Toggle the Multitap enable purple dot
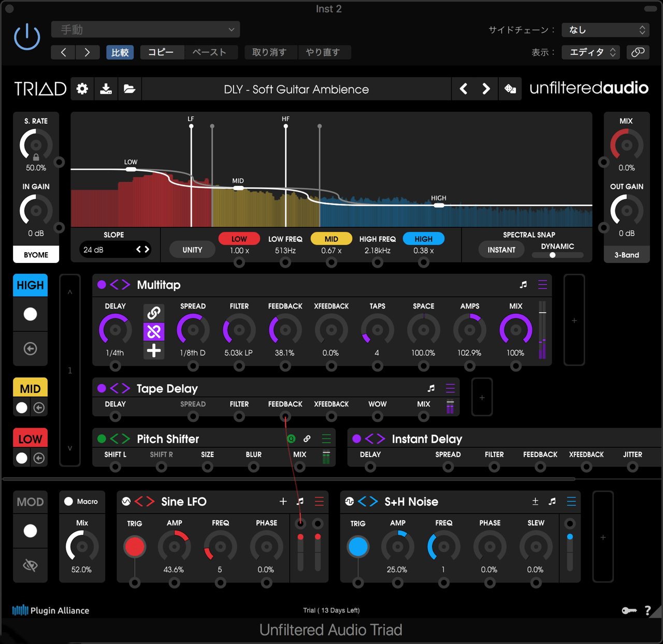 tap(102, 285)
